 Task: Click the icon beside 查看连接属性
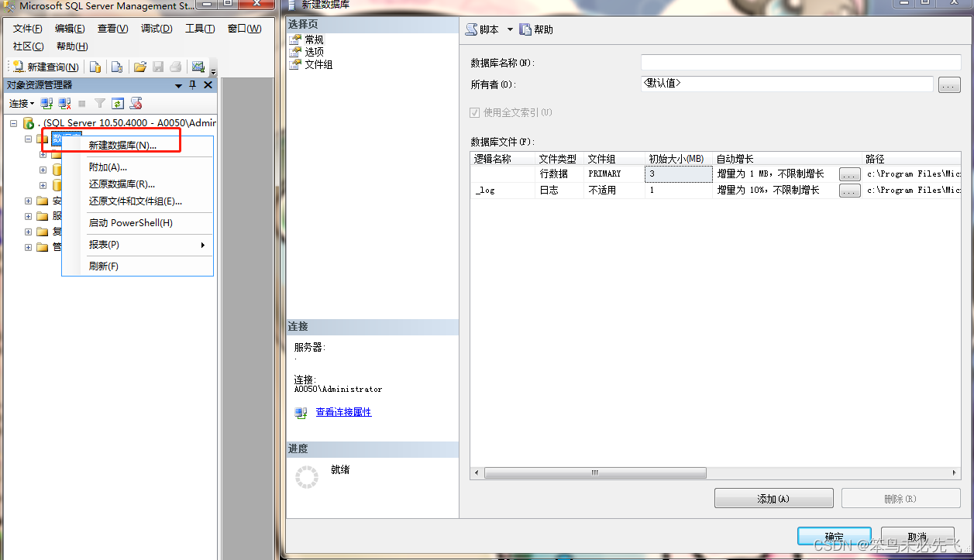301,413
